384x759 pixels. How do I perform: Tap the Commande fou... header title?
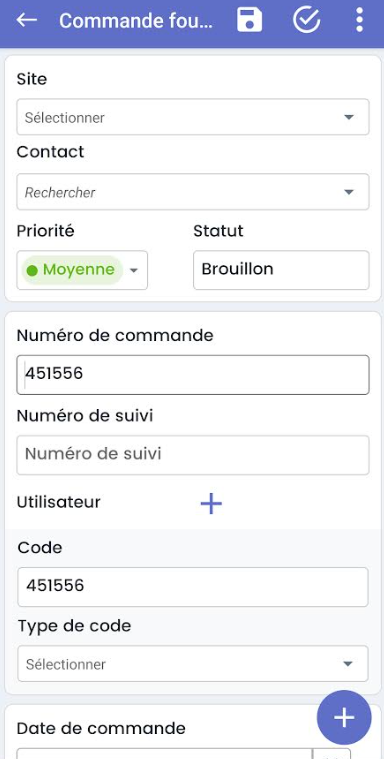tap(136, 21)
